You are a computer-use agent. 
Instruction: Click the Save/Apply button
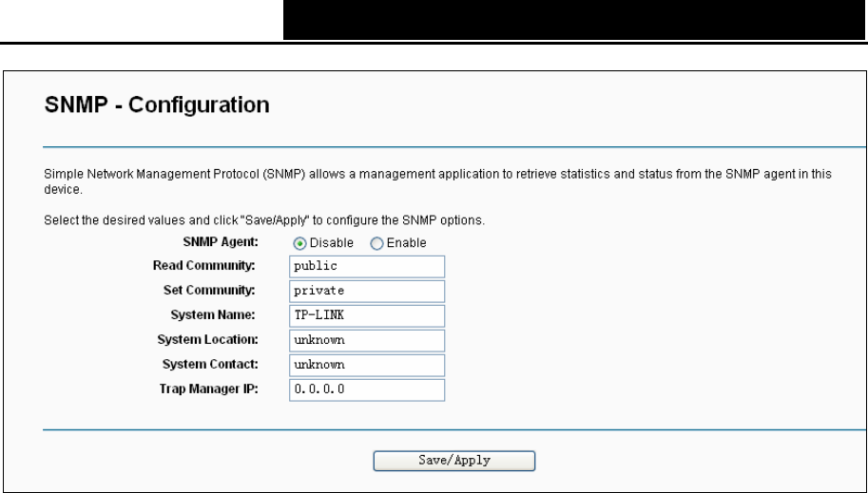point(453,461)
